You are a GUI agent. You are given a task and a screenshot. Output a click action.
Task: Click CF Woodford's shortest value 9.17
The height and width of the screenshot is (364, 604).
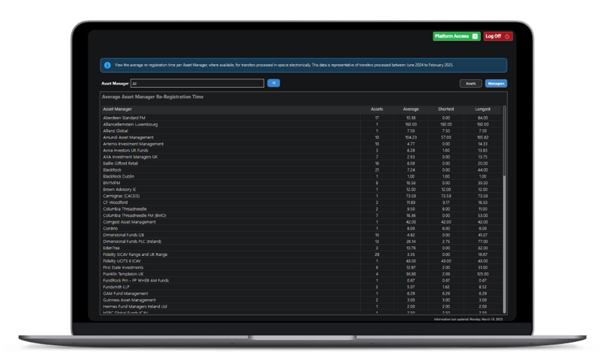pyautogui.click(x=445, y=202)
